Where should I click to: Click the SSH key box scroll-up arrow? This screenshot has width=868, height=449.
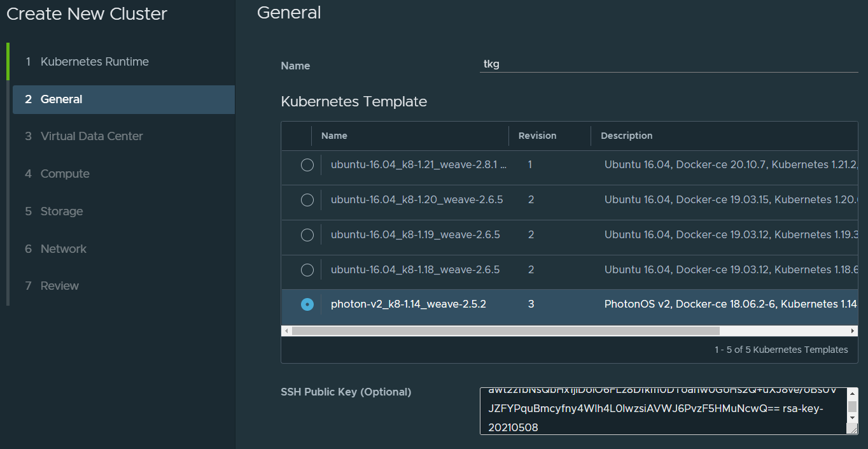tap(852, 393)
